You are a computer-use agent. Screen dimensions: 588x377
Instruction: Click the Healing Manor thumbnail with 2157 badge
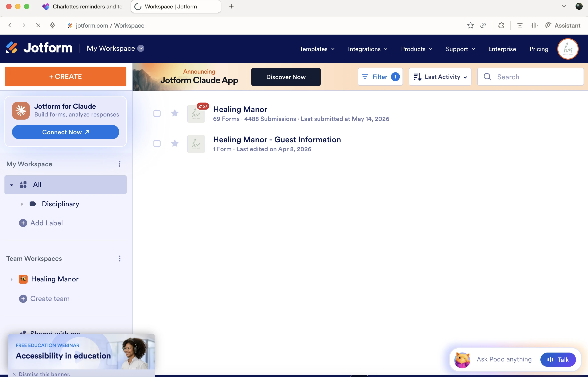tap(196, 114)
